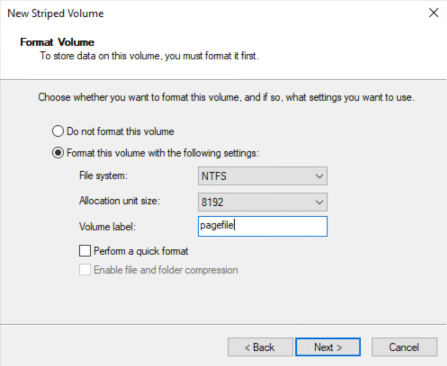Select "Do not format this volume" option

[58, 131]
